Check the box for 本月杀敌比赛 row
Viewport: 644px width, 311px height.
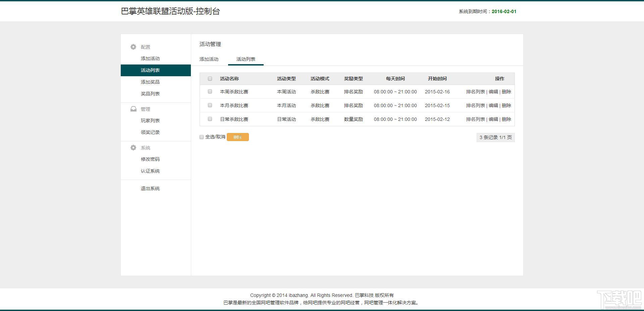(210, 105)
